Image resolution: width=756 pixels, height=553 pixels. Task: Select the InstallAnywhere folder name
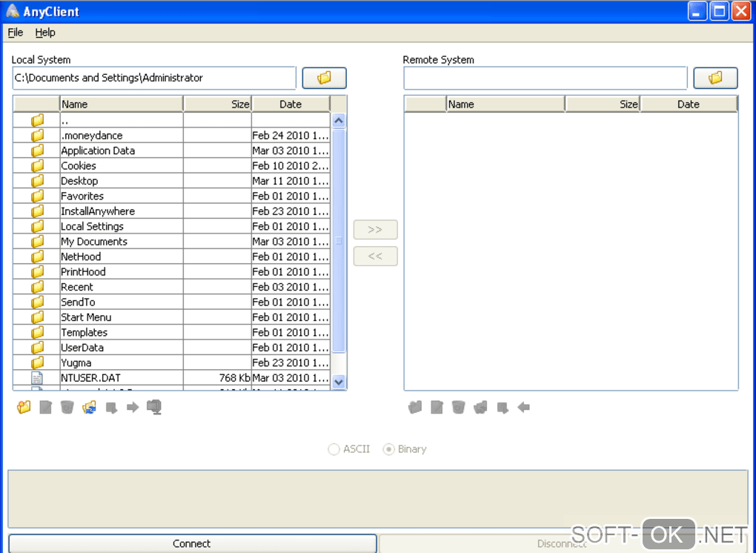[x=98, y=211]
